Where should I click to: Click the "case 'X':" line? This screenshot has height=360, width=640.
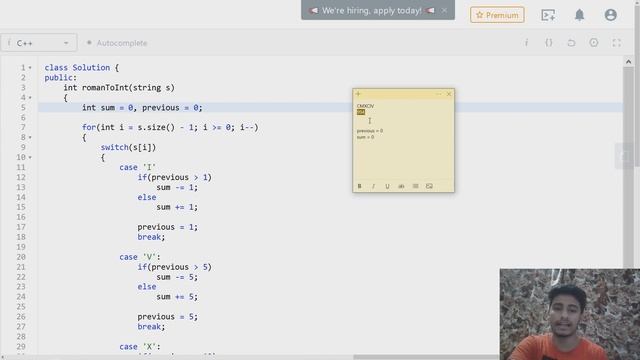tap(140, 347)
